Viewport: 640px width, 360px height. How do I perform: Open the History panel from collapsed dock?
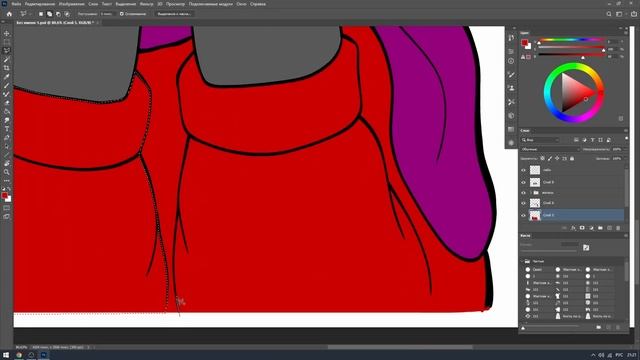[511, 38]
